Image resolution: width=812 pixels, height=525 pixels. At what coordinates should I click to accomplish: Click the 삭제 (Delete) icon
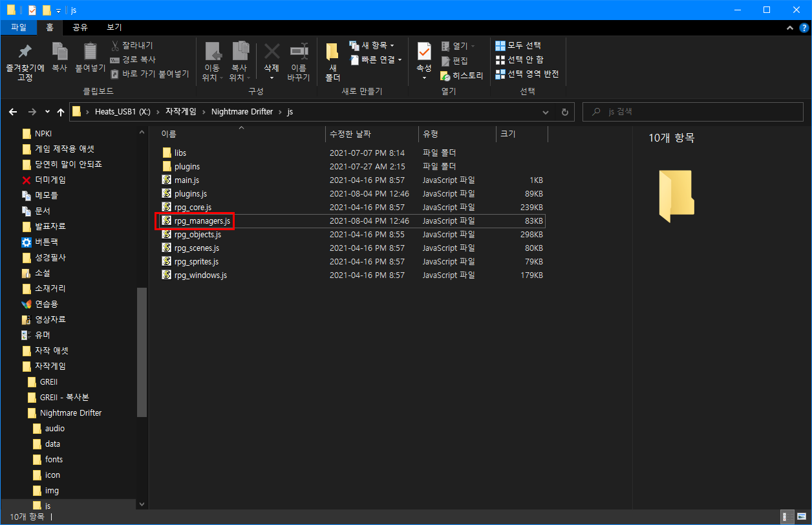click(272, 62)
